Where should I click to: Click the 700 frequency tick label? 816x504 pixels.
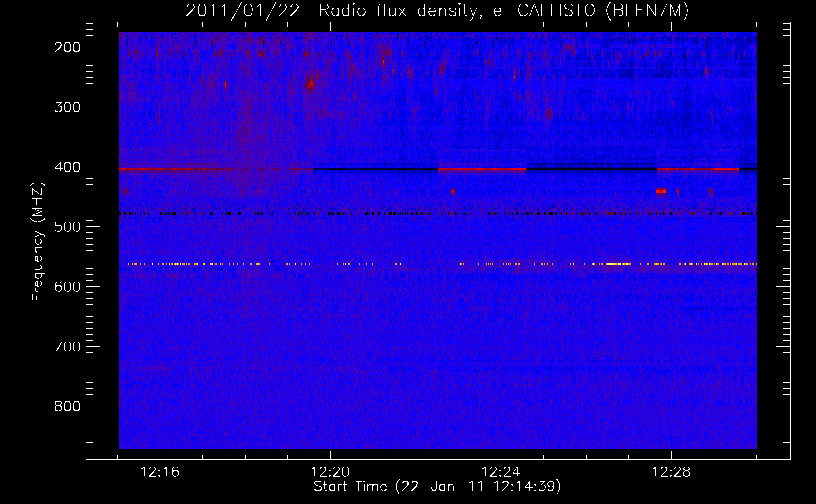pos(68,347)
